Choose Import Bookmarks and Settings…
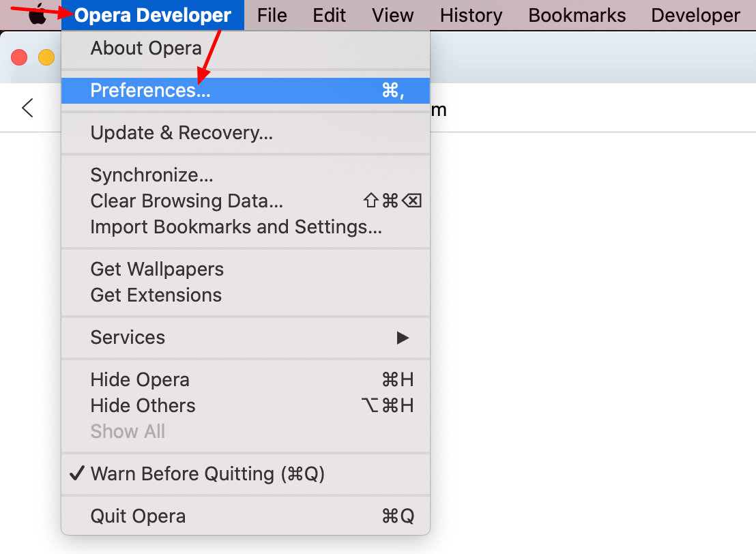Viewport: 756px width, 554px height. [x=246, y=227]
